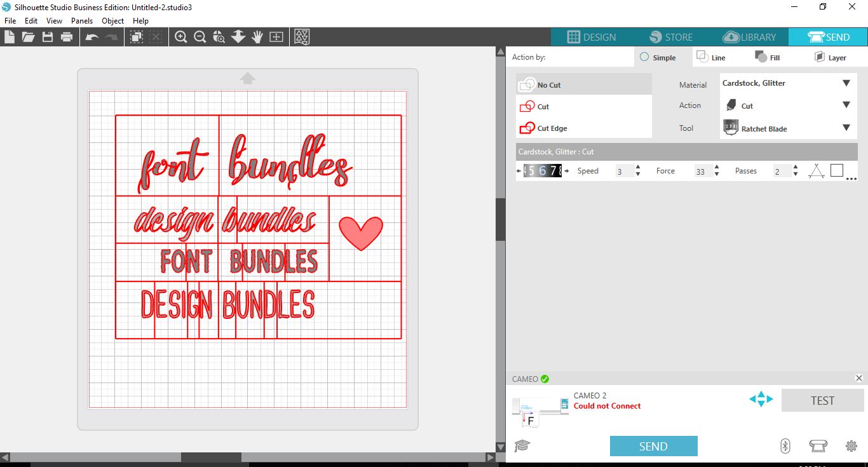This screenshot has width=868, height=467.
Task: Click the mat load arrow above the cutting mat
Action: pyautogui.click(x=248, y=78)
